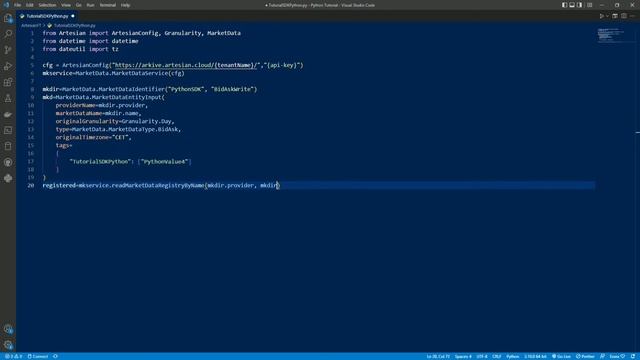This screenshot has height=360, width=640.
Task: Click the CRLF end-of-line status
Action: click(x=497, y=356)
